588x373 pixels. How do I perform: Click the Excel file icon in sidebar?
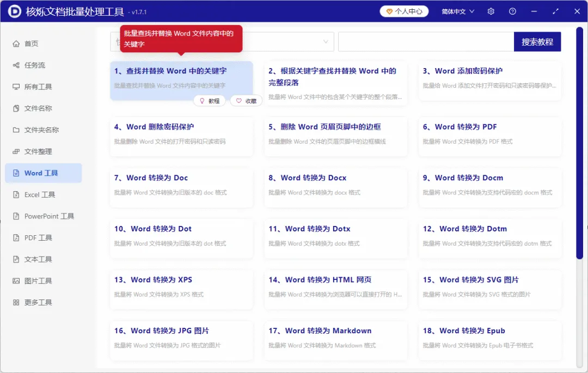coord(16,194)
